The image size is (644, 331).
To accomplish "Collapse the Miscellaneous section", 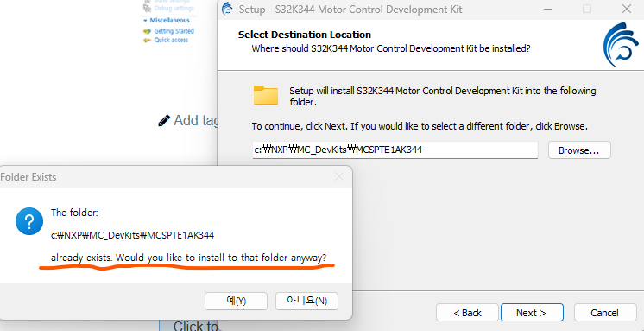I will (145, 21).
